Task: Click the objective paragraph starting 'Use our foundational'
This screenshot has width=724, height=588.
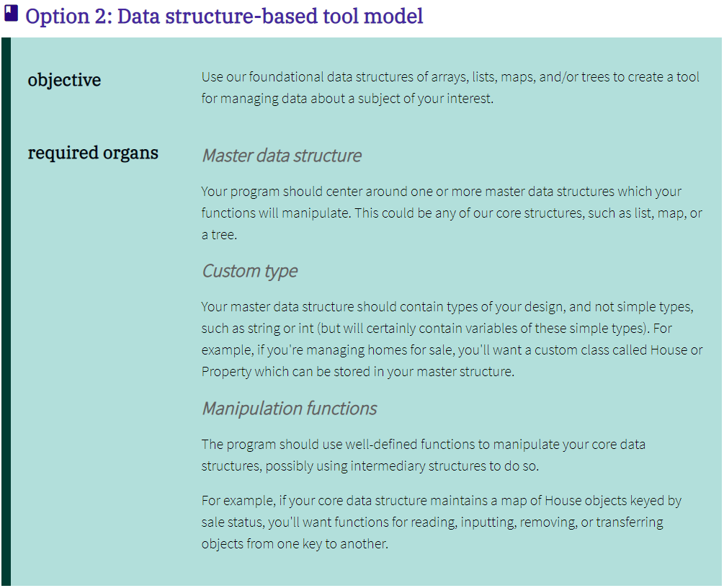Action: pos(451,88)
